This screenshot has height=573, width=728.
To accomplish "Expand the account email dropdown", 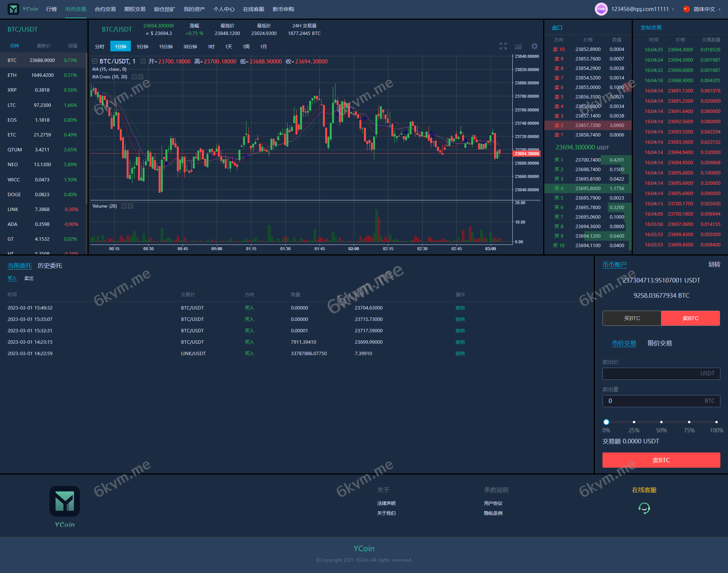I will pyautogui.click(x=673, y=9).
